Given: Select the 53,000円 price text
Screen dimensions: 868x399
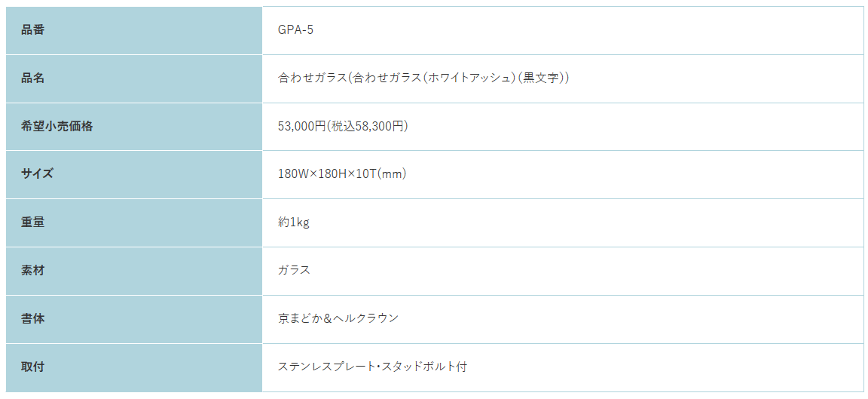Looking at the screenshot, I should pos(302,127).
